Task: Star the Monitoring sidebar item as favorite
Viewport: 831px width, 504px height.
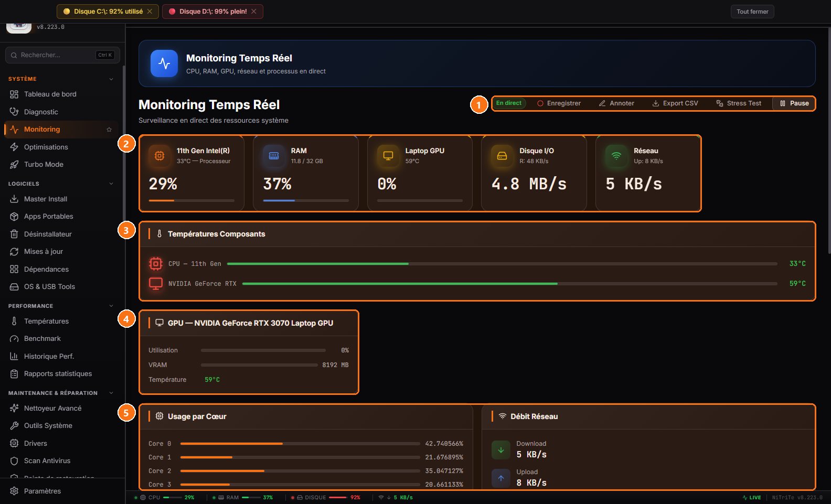Action: (x=109, y=130)
